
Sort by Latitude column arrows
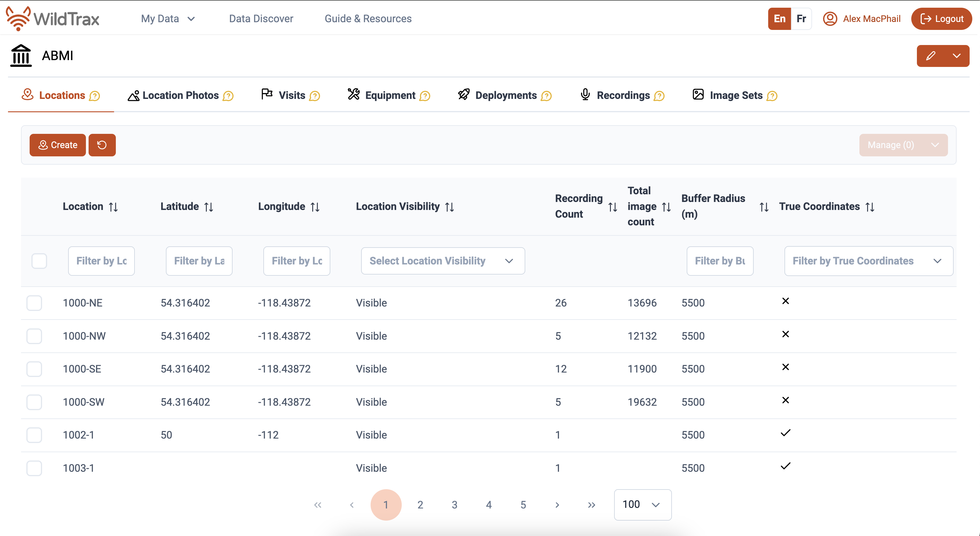point(209,207)
